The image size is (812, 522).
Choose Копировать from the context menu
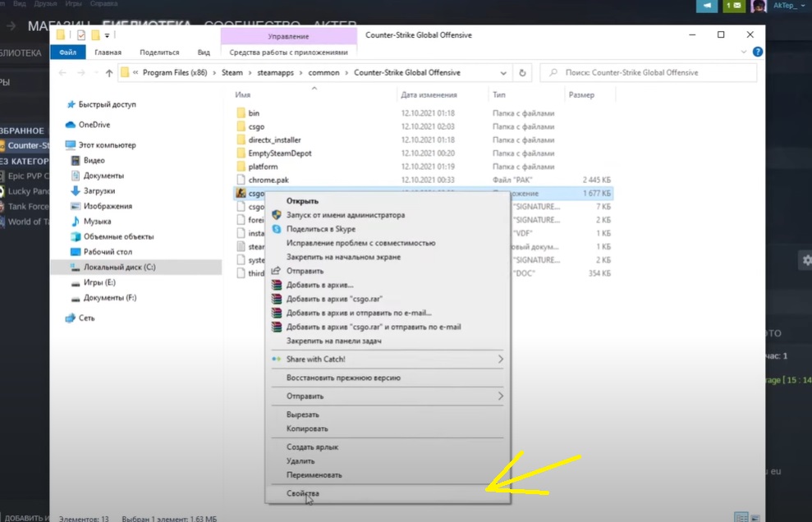click(307, 428)
